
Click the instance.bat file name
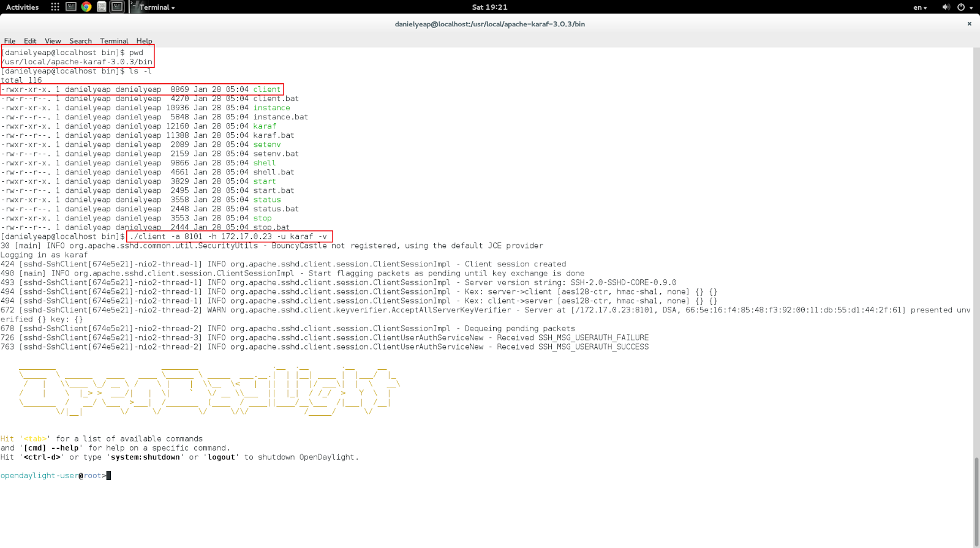(281, 117)
